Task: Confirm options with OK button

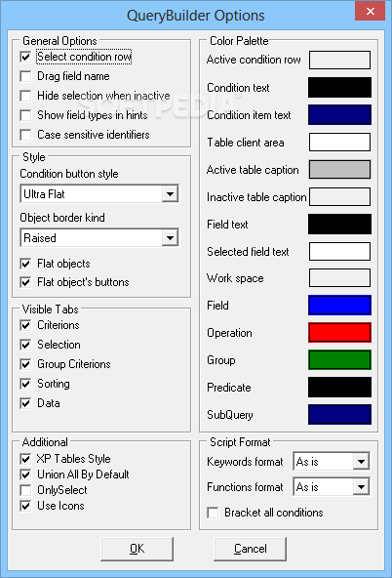Action: tap(137, 549)
